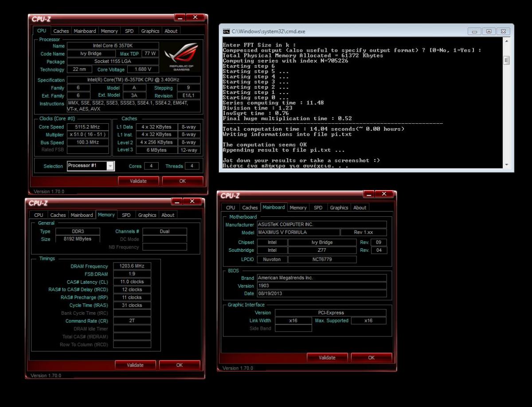532x407 pixels.
Task: Close the top CPU-Z window
Action: 195,17
